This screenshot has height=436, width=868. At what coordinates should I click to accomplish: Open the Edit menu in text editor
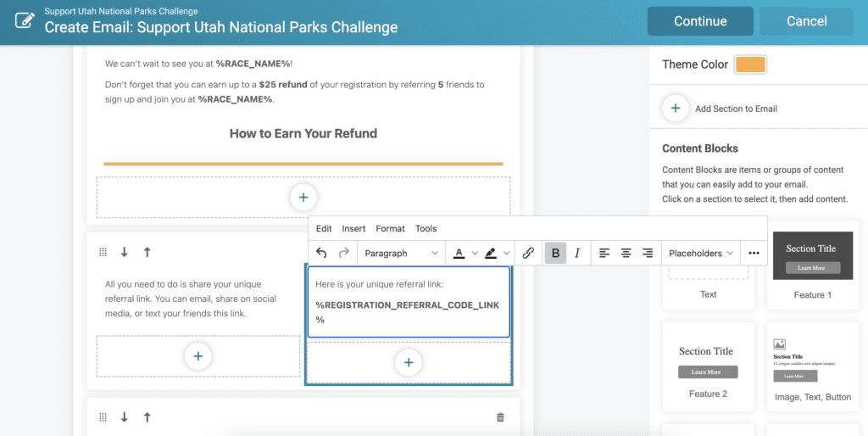point(324,228)
